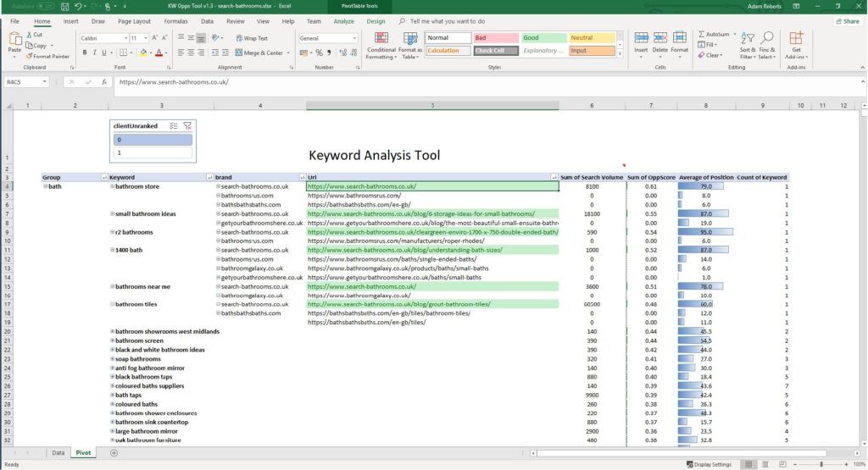Click the Fill Color bucket icon
Image resolution: width=868 pixels, height=470 pixels.
coord(143,53)
